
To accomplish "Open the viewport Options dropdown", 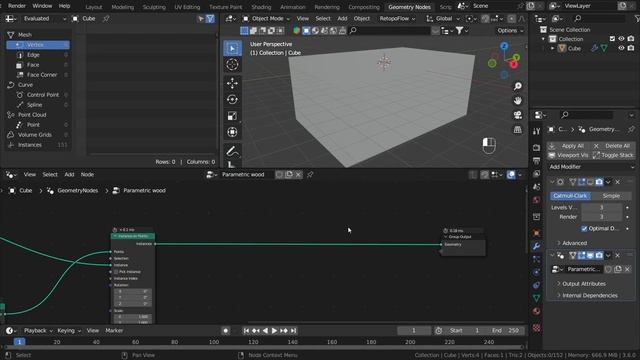I will 510,31.
